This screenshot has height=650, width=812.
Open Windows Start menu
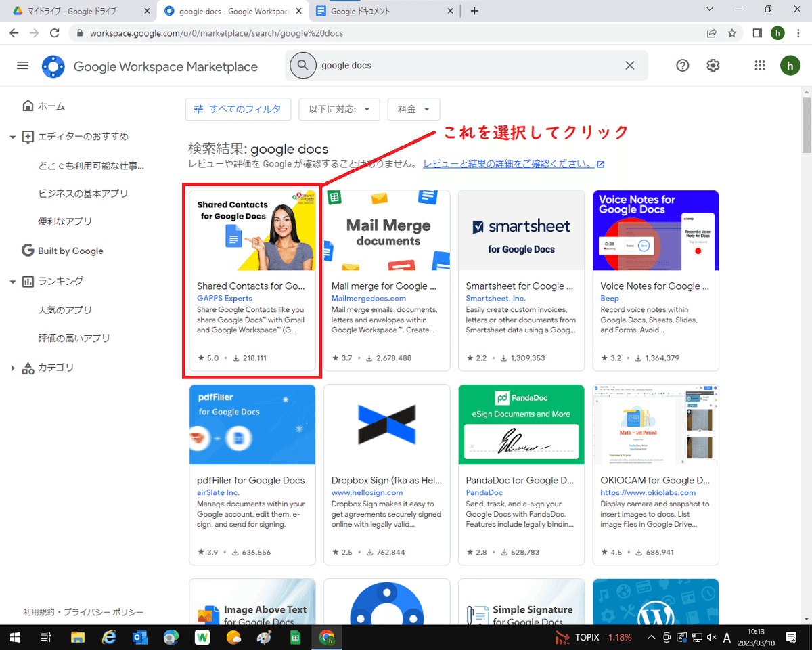[15, 637]
